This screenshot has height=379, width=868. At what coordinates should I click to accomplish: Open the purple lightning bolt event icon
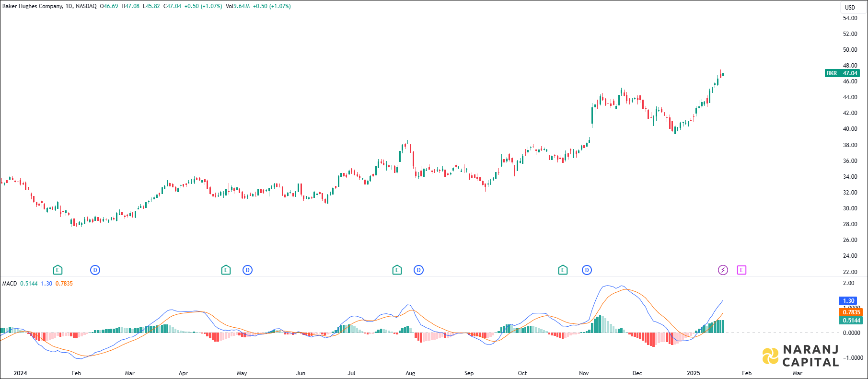(x=723, y=270)
